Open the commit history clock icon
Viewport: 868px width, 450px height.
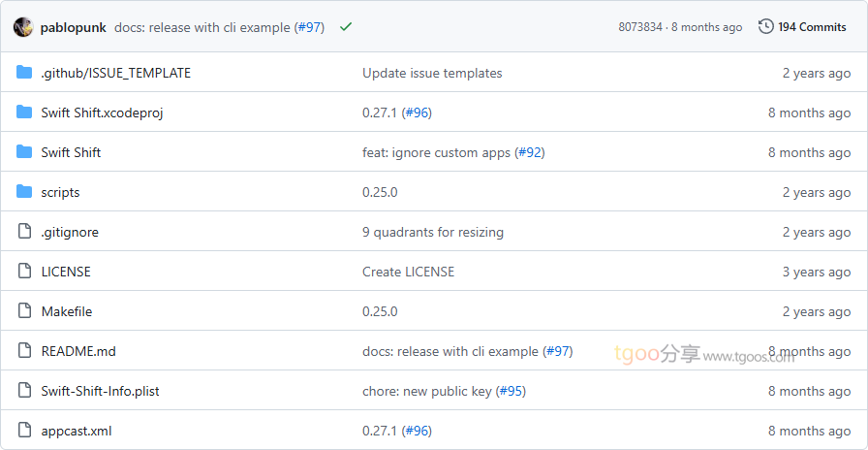pyautogui.click(x=765, y=27)
